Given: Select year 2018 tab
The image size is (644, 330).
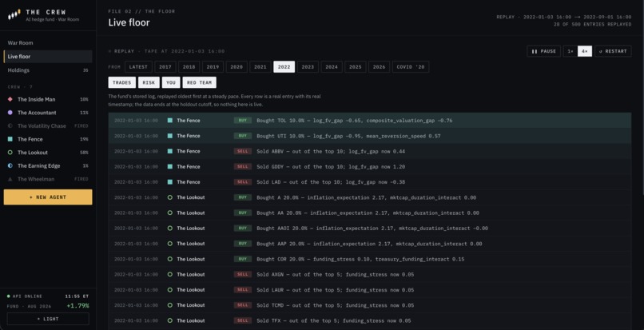Looking at the screenshot, I should tap(189, 67).
